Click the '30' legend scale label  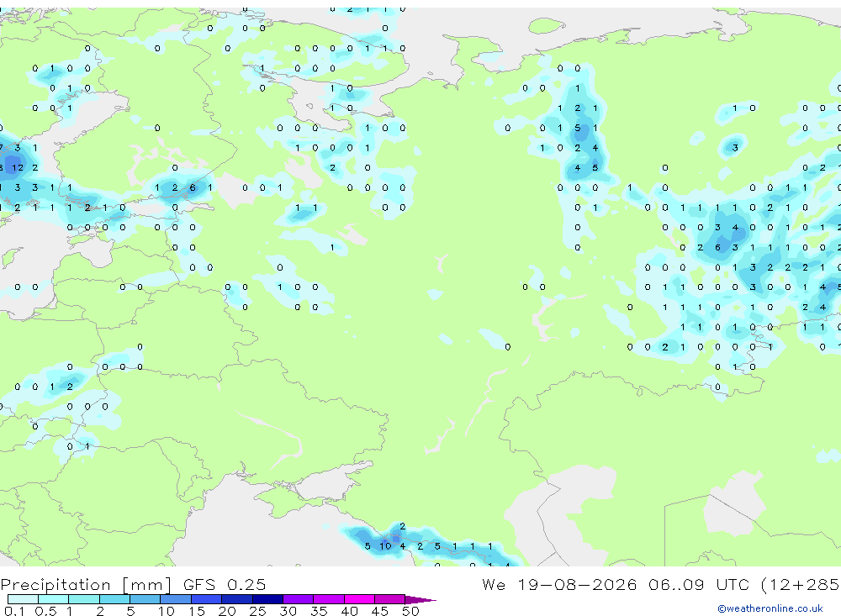point(288,611)
